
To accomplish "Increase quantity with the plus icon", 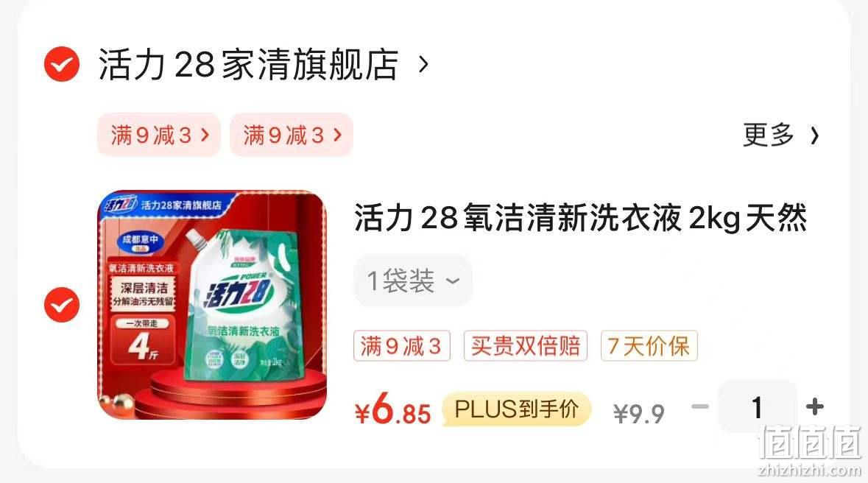I will coord(815,407).
